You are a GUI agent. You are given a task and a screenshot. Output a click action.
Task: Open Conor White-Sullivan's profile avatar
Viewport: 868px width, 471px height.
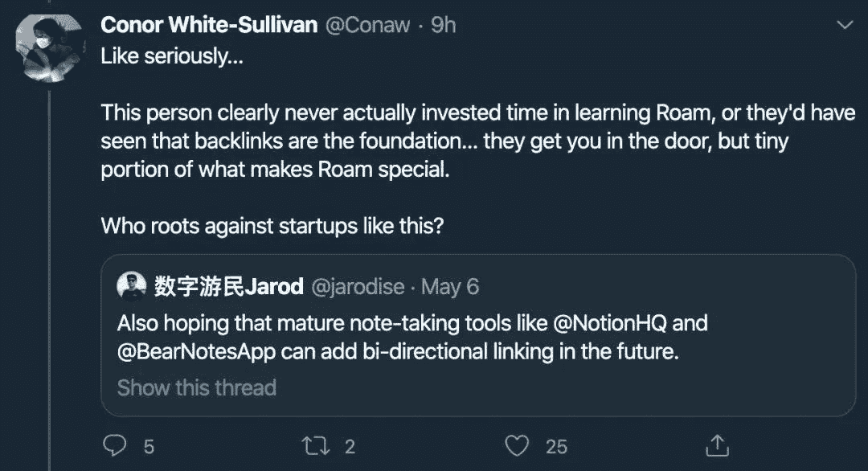[50, 47]
